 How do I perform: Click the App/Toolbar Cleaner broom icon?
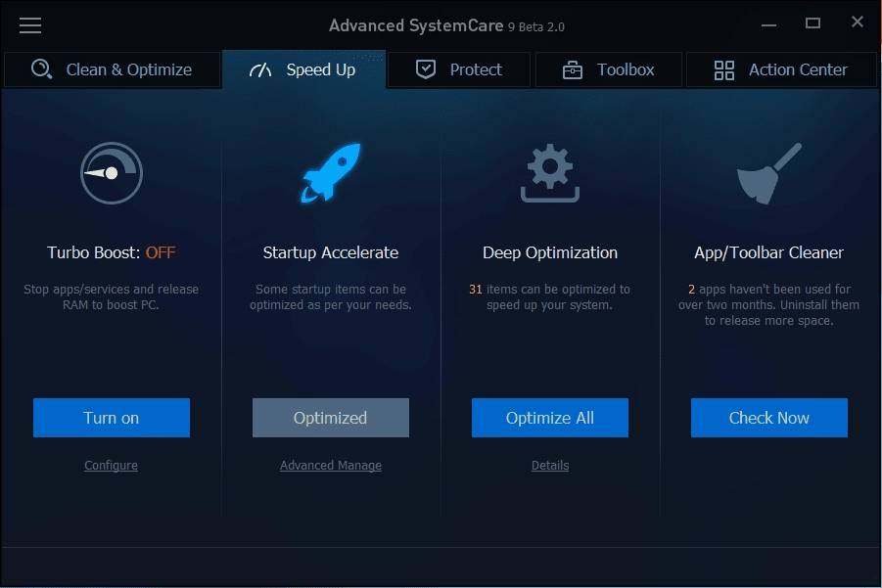[x=769, y=173]
